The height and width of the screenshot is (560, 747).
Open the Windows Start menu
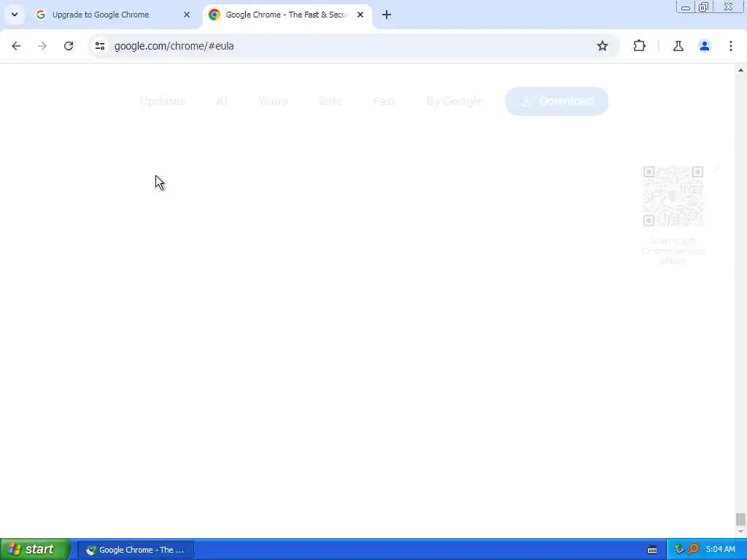34,550
